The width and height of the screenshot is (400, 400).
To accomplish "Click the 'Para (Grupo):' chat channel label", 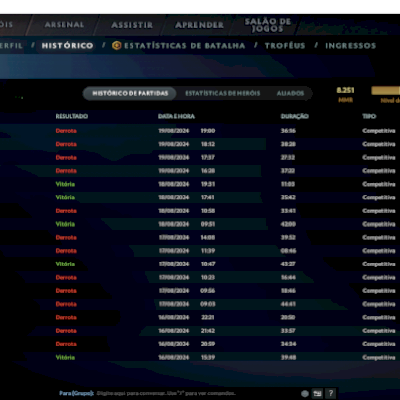I will click(76, 393).
